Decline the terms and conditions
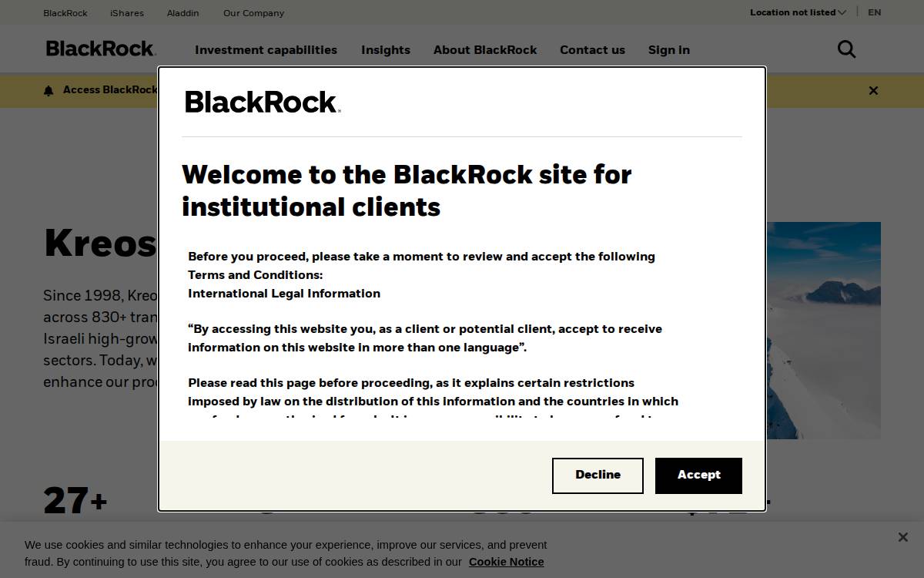 598,476
